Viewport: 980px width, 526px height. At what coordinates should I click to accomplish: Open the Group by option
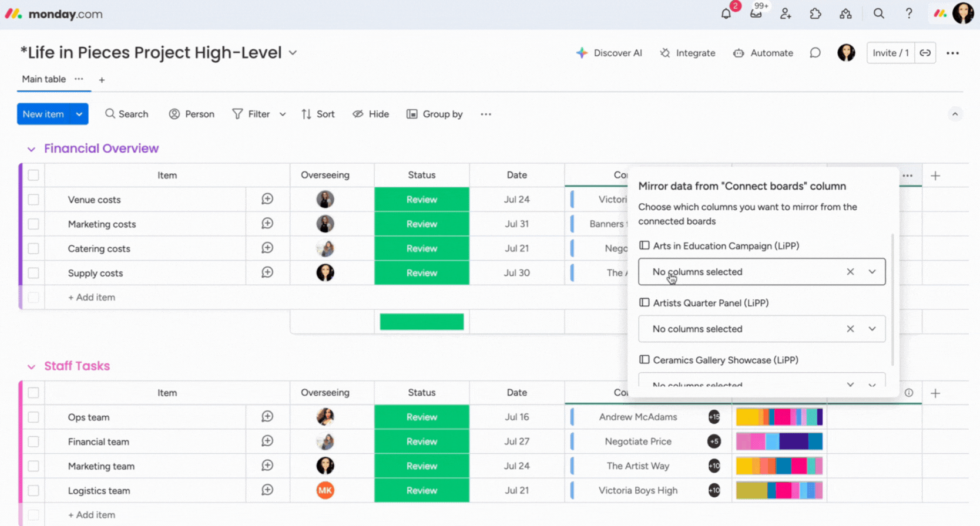[435, 114]
